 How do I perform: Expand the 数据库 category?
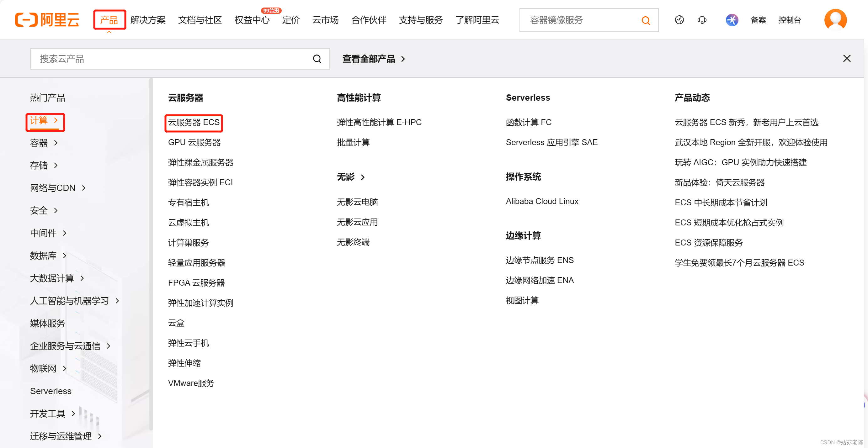49,256
